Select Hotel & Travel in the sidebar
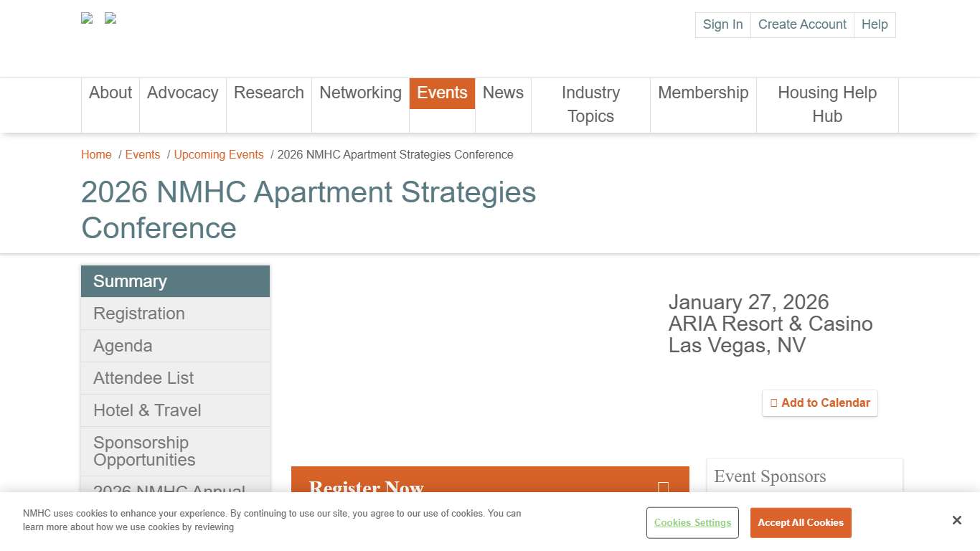 tap(147, 410)
